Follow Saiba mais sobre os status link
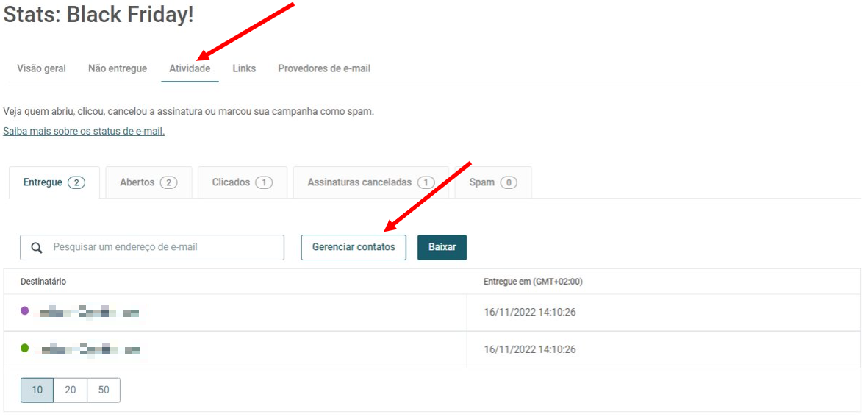Image resolution: width=868 pixels, height=417 pixels. pyautogui.click(x=84, y=132)
